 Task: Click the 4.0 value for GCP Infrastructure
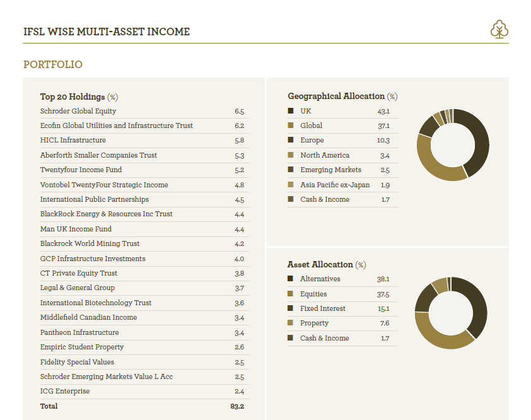[239, 259]
